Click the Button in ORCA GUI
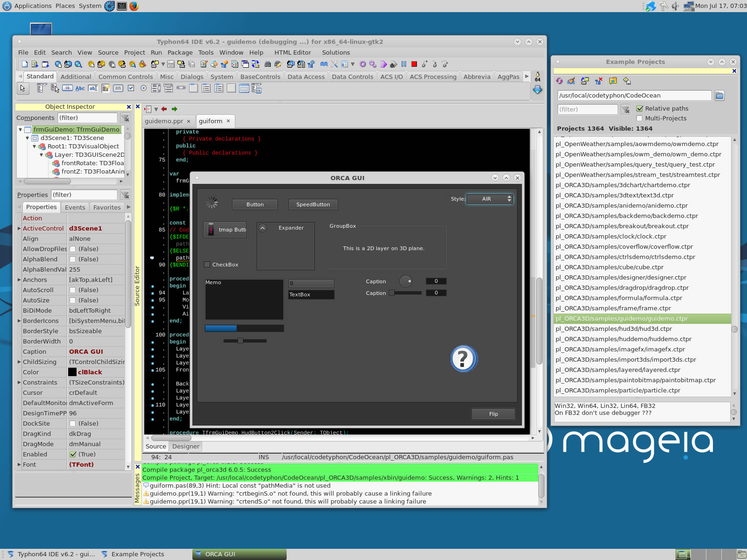Screen dimensions: 747x560 (x=255, y=204)
